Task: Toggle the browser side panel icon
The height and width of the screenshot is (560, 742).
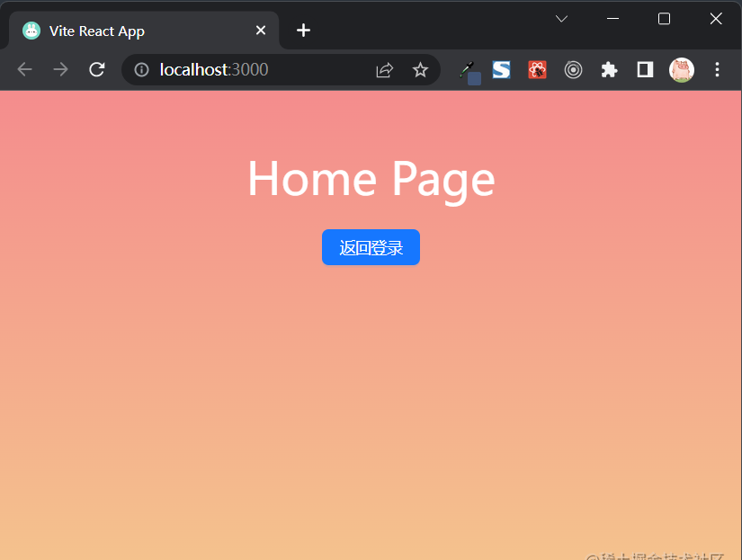Action: tap(645, 70)
